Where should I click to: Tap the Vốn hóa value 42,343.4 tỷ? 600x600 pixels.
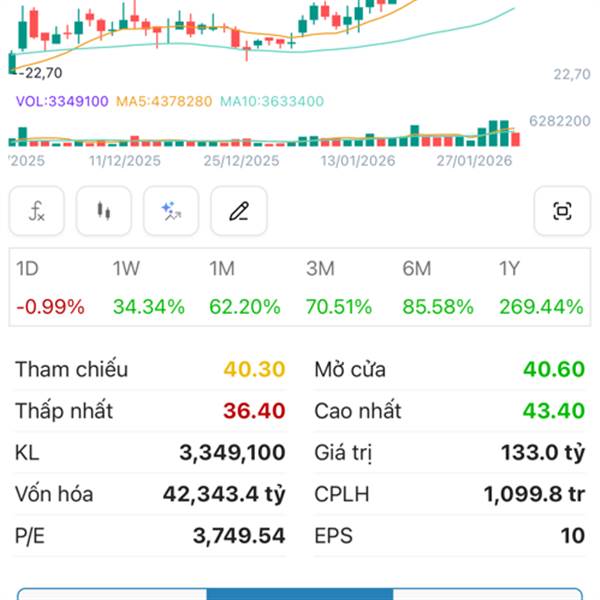click(224, 494)
